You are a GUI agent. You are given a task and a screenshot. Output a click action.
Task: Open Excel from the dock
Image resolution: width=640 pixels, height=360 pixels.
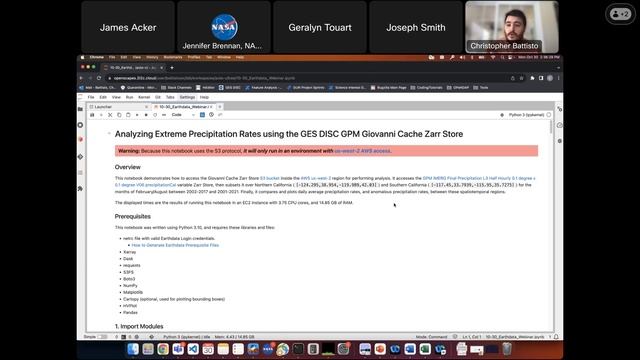425,349
